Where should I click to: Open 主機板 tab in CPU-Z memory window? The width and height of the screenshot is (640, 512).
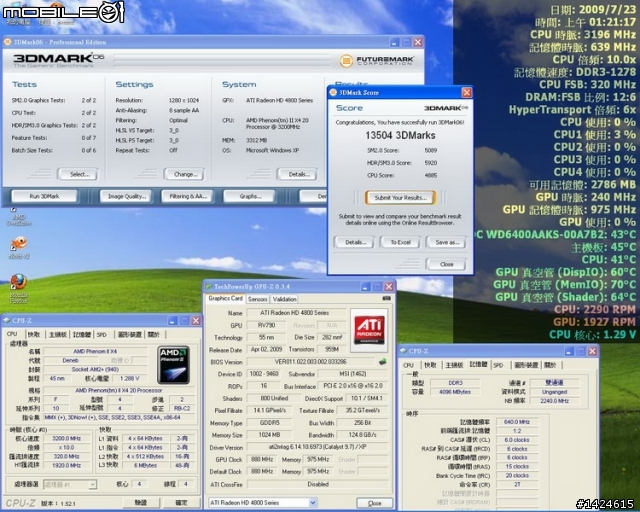click(x=454, y=365)
